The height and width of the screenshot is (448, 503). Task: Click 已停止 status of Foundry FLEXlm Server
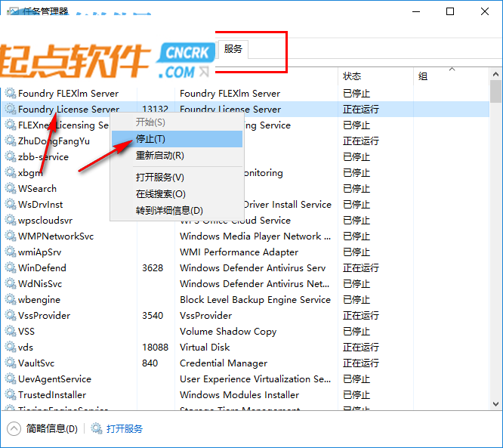click(356, 94)
